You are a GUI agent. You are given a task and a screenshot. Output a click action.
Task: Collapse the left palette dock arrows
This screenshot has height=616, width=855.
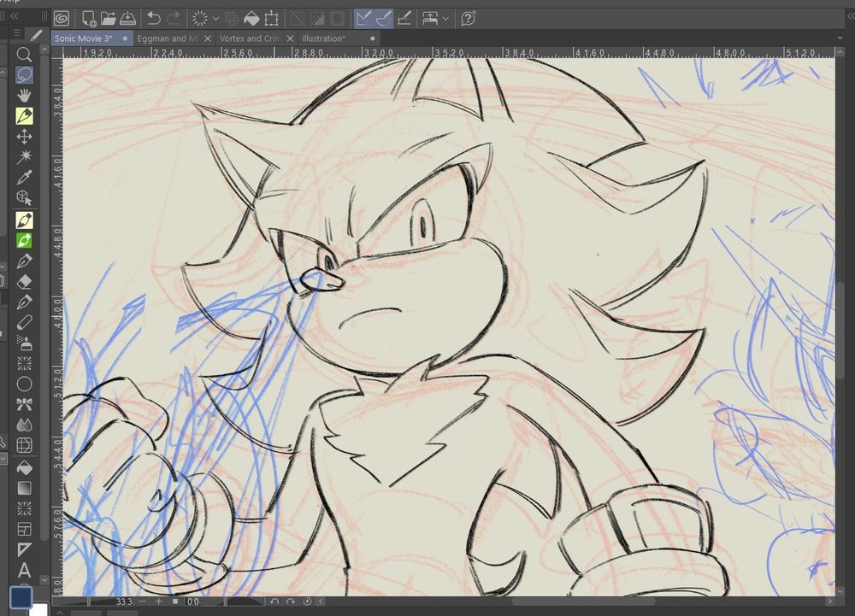(x=15, y=16)
